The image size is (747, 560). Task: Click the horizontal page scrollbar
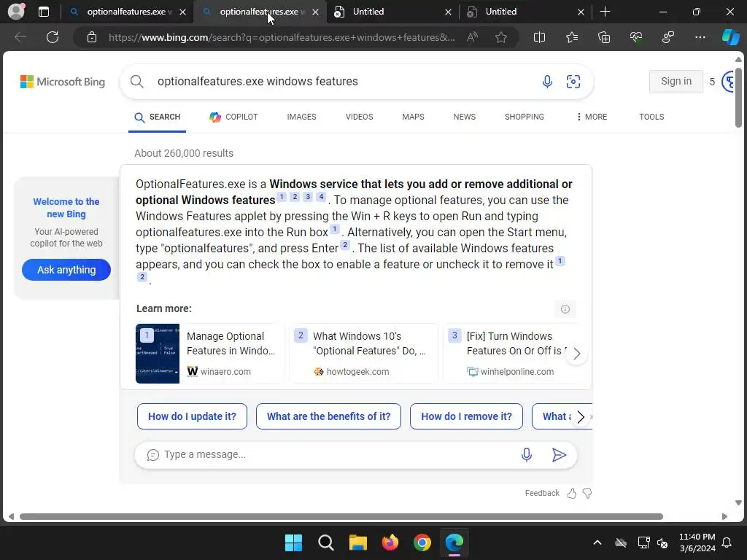[x=341, y=517]
